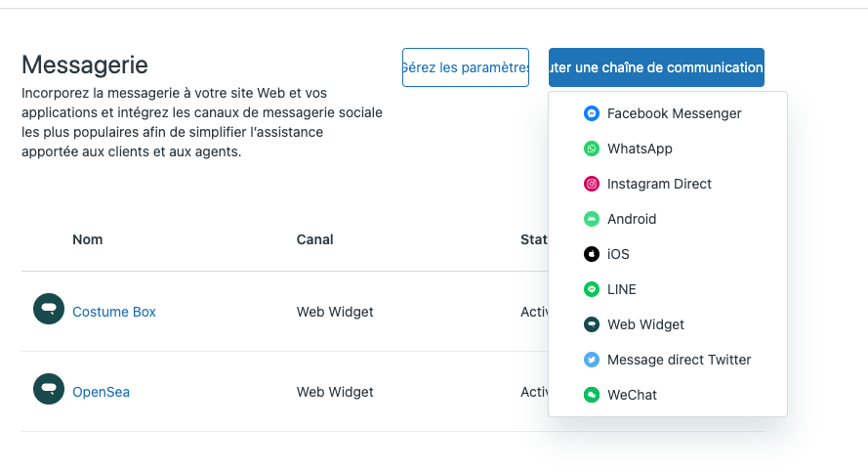Select Web Widget from channel menu

(668, 324)
